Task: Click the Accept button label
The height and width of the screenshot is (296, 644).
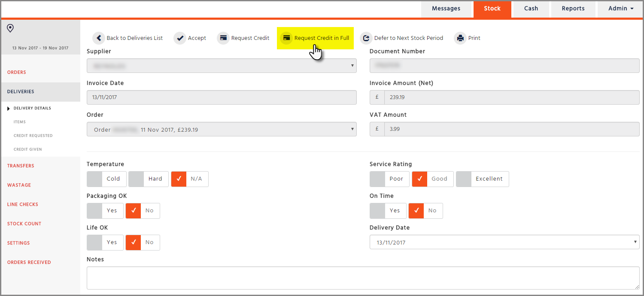Action: tap(197, 38)
